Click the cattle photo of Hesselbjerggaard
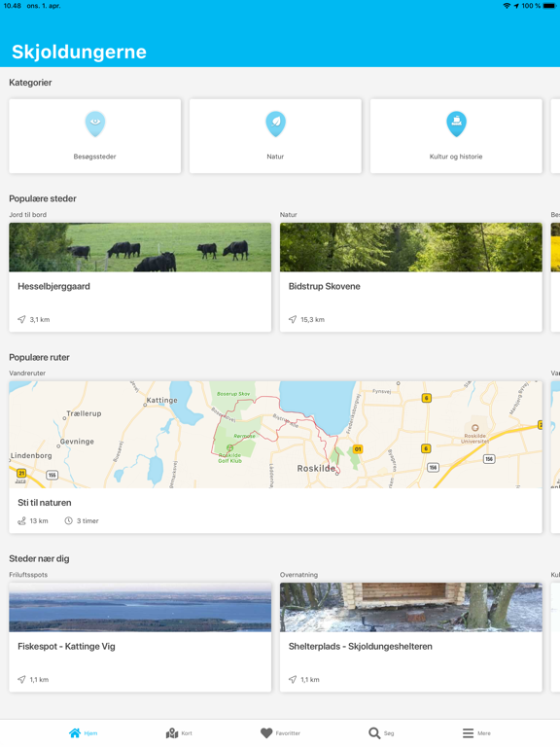The image size is (560, 747). [140, 247]
